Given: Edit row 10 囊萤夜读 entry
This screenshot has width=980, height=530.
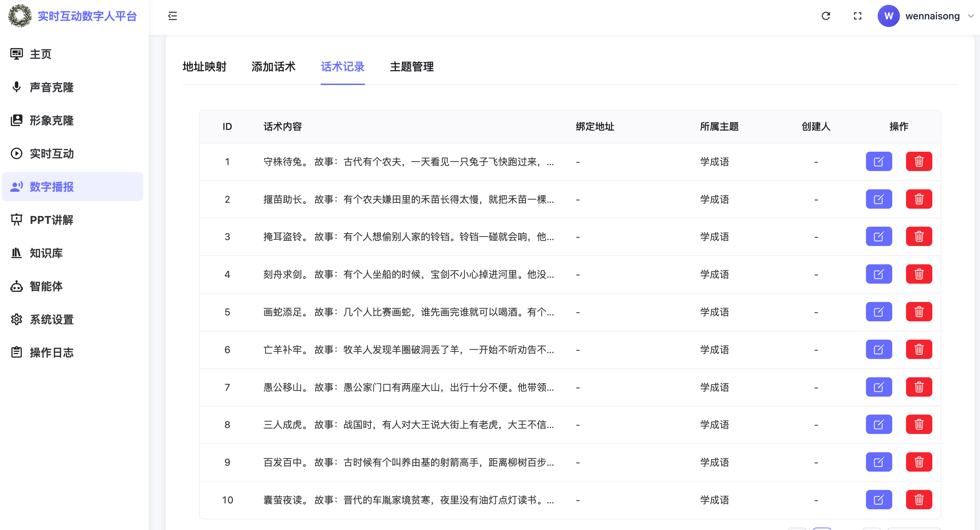Looking at the screenshot, I should pyautogui.click(x=879, y=500).
